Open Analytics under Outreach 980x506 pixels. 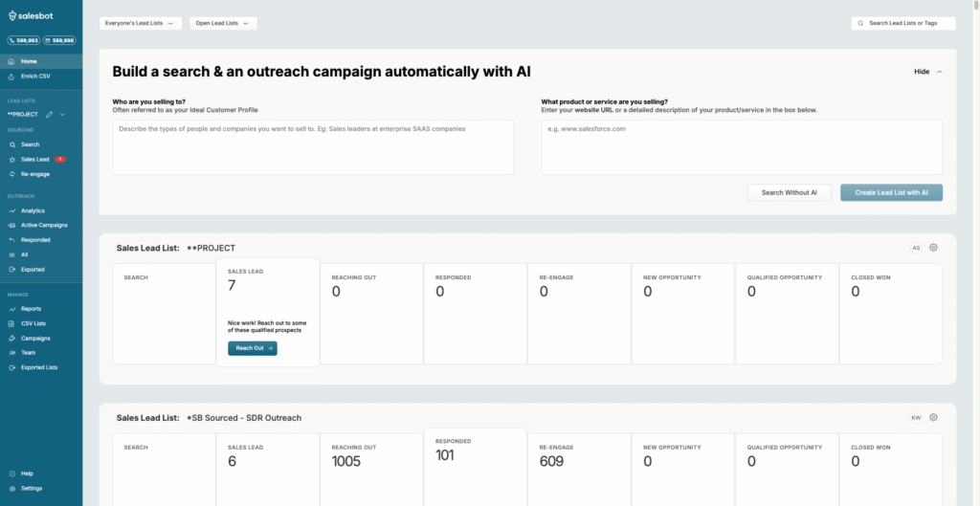coord(33,210)
